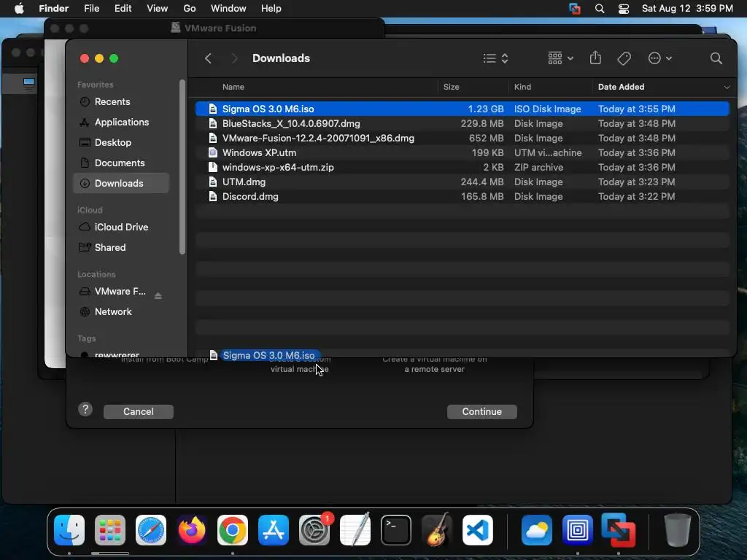The height and width of the screenshot is (560, 747).
Task: Click the Discord.dmg file icon
Action: point(213,197)
